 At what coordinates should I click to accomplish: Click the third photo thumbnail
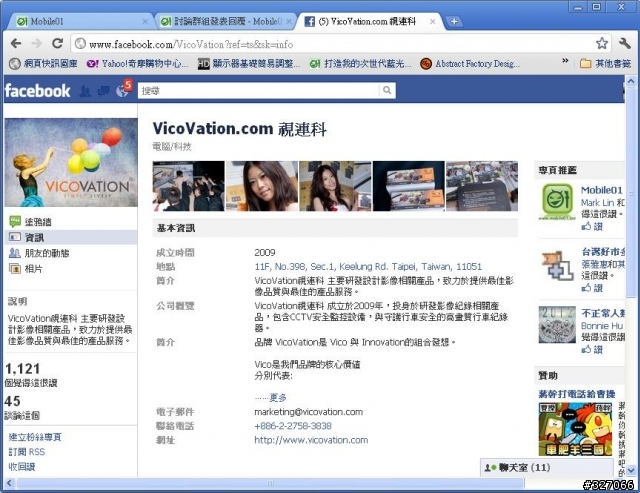click(x=335, y=186)
